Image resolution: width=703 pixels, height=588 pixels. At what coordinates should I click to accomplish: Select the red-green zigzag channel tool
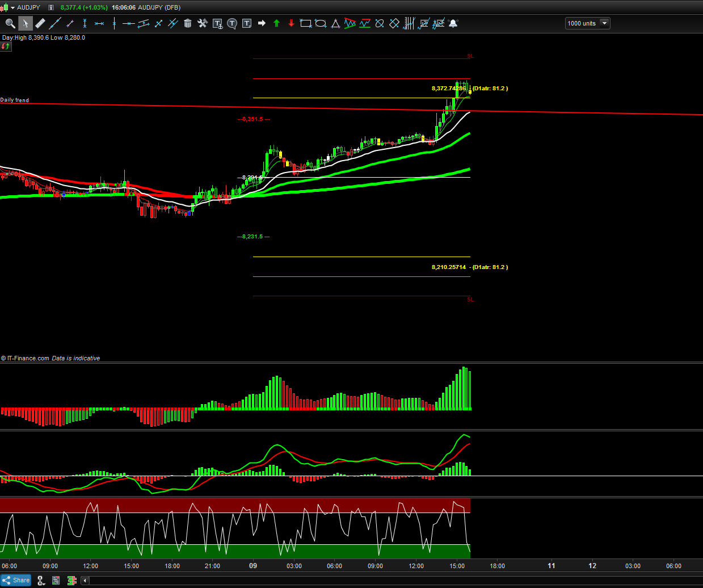tap(350, 23)
